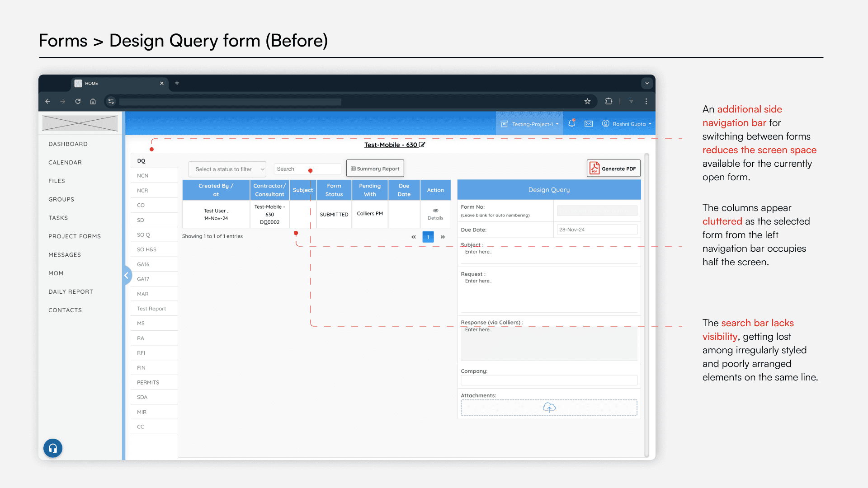The width and height of the screenshot is (868, 488).
Task: Click the Search input field
Action: 307,169
